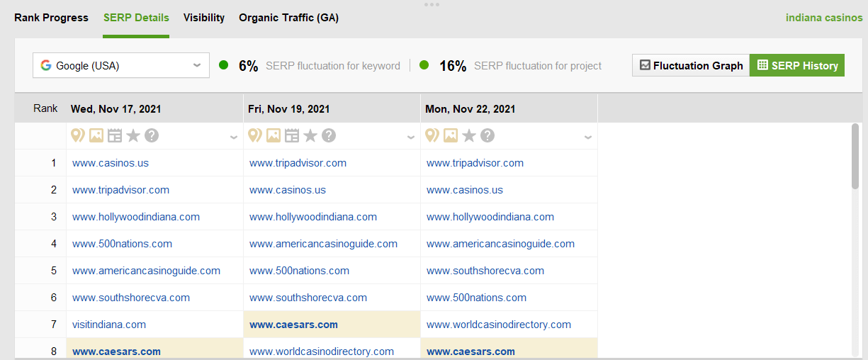Image resolution: width=868 pixels, height=360 pixels.
Task: Open www.worldcasinodirectory.com in the Nov 22 column
Action: (x=499, y=325)
